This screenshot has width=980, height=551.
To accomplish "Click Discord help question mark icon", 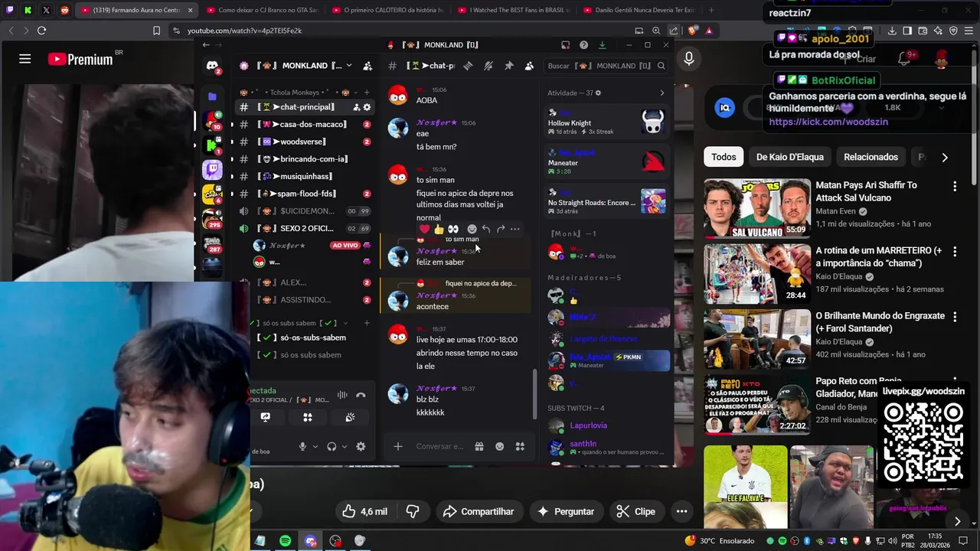I will (583, 45).
